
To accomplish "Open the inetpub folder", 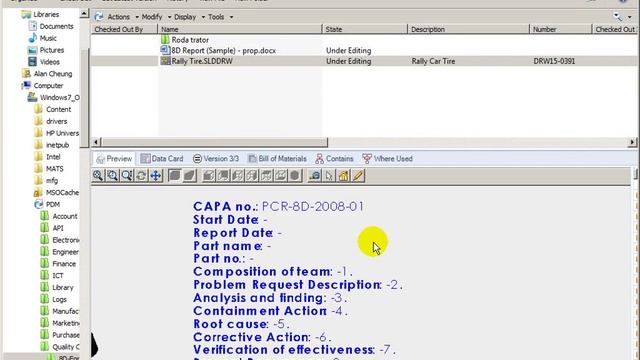I will coord(52,145).
